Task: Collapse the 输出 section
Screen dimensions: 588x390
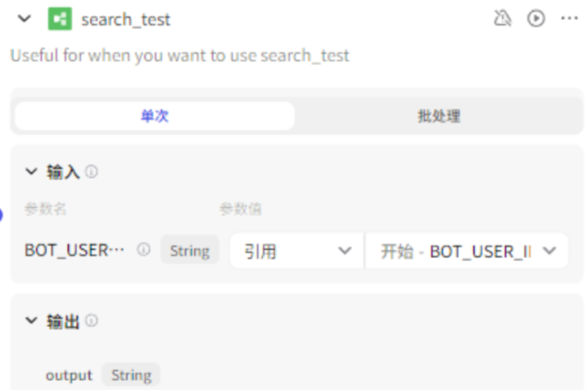Action: click(x=32, y=321)
